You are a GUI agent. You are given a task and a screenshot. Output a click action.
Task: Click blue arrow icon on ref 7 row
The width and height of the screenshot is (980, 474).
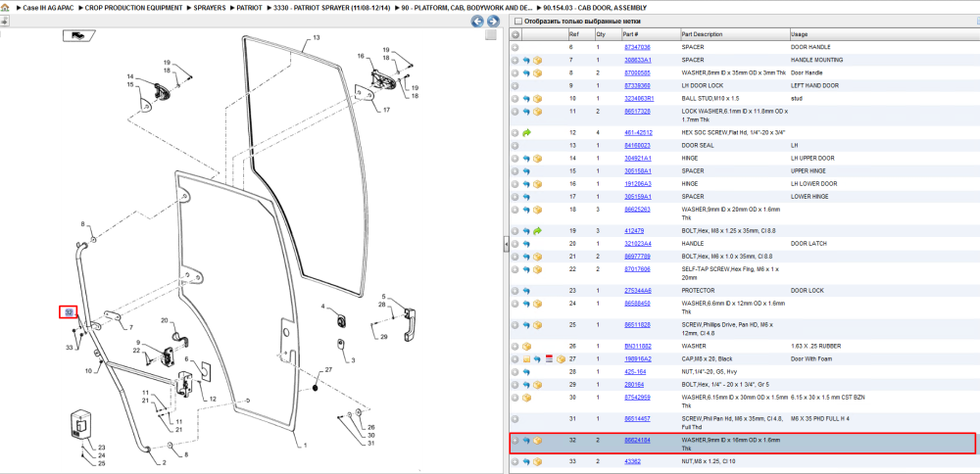pyautogui.click(x=526, y=60)
